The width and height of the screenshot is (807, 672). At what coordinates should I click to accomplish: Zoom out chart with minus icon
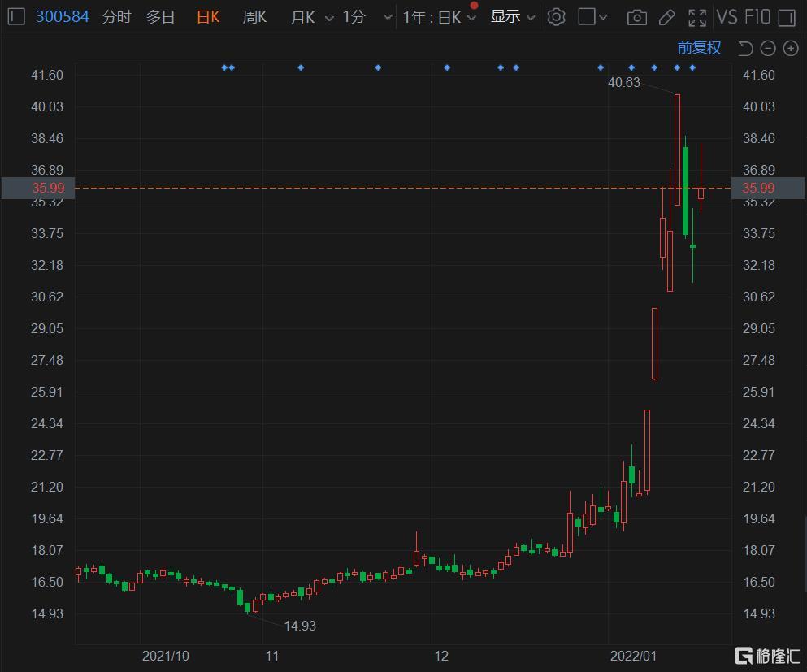(x=768, y=49)
